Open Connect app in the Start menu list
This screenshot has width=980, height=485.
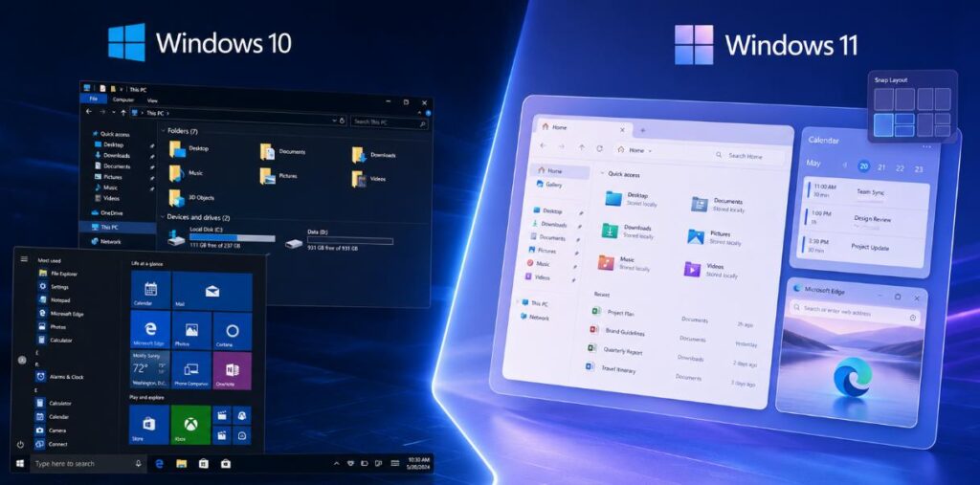tap(53, 444)
